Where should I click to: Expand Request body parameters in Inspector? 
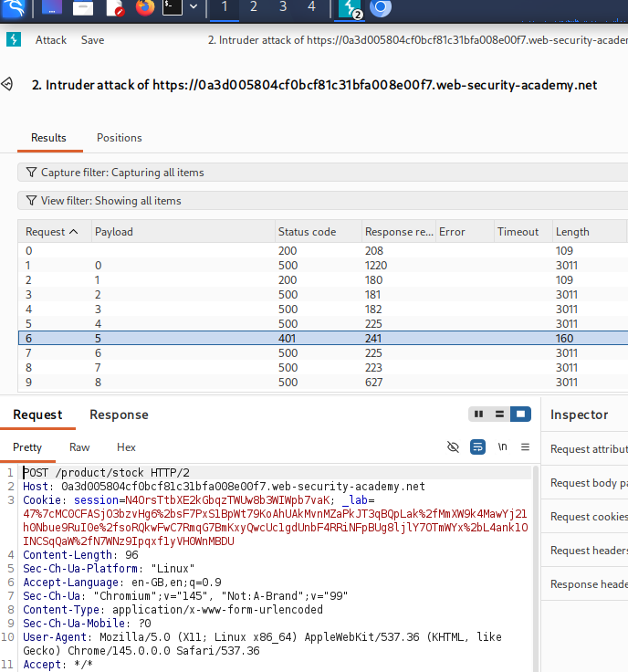pos(585,483)
